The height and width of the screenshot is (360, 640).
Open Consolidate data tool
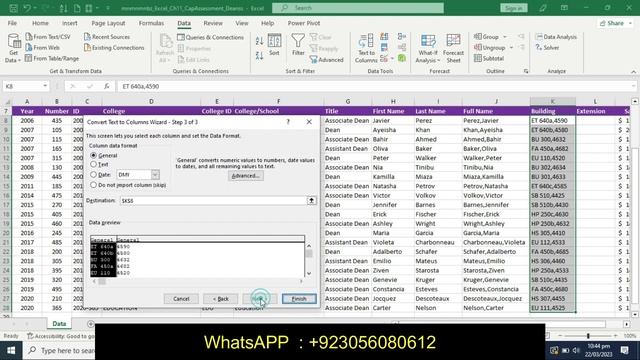[x=402, y=37]
